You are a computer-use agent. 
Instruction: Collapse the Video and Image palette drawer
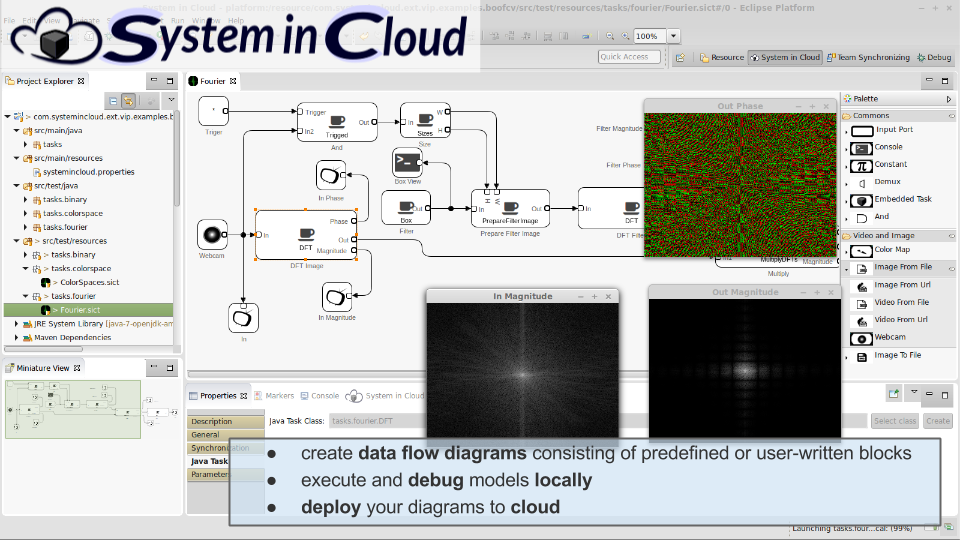tap(898, 236)
